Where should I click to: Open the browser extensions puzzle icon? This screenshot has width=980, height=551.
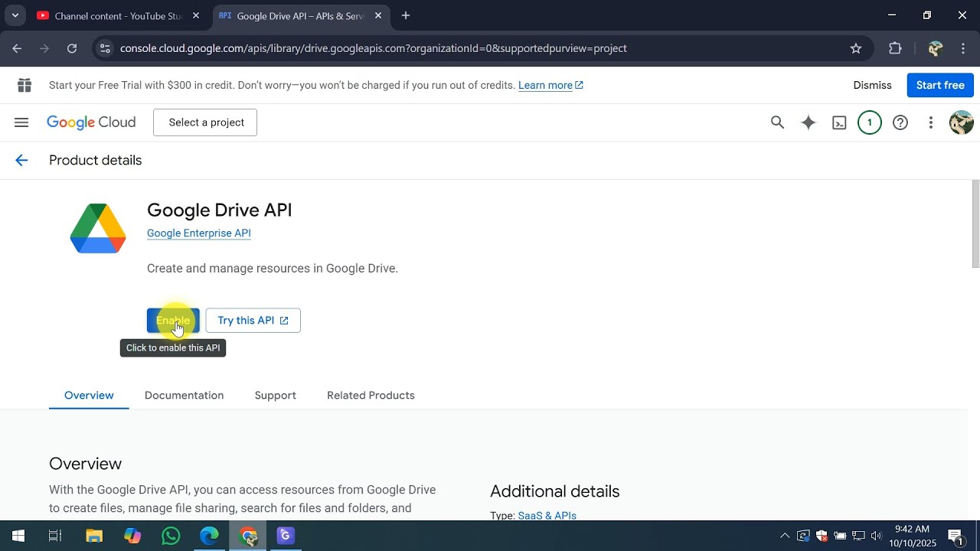tap(895, 48)
